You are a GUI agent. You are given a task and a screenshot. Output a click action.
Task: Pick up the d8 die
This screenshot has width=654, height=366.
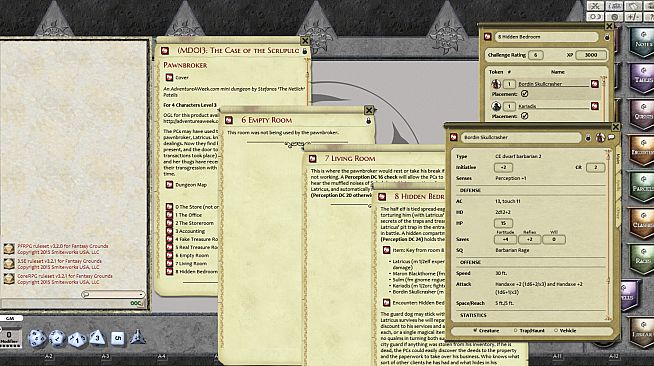(97, 337)
